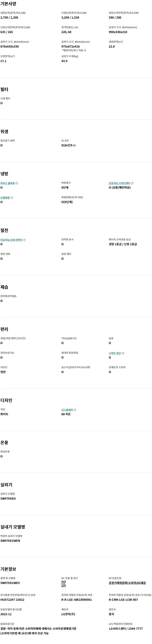Open the 인공지능 듀얼 인버터 link
The width and height of the screenshot is (152, 644).
(11, 240)
